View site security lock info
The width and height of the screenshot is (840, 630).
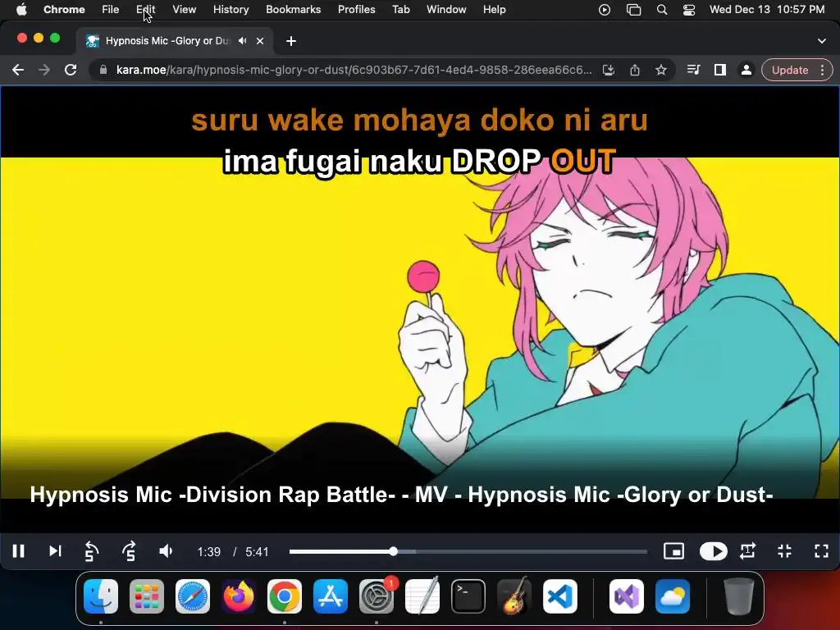[x=103, y=71]
